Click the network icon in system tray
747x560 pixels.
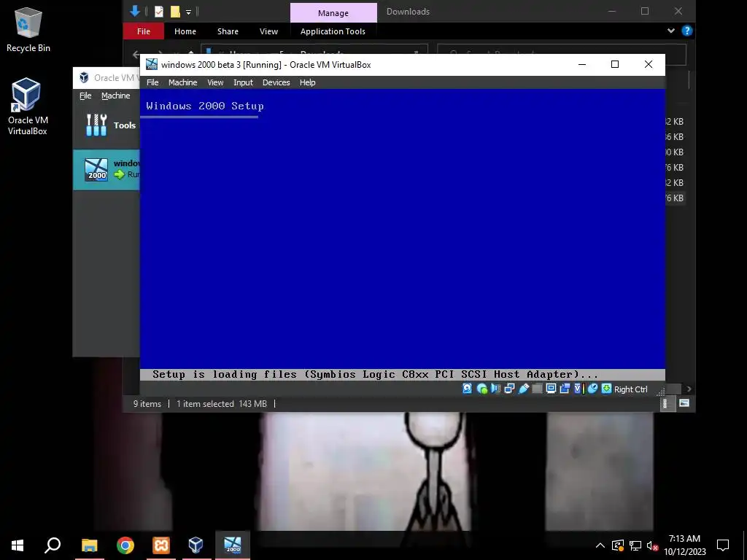pos(635,545)
